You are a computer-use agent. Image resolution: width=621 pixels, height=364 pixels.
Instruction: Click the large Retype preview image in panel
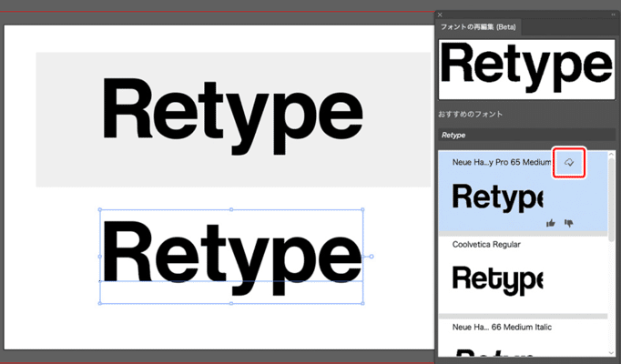526,69
